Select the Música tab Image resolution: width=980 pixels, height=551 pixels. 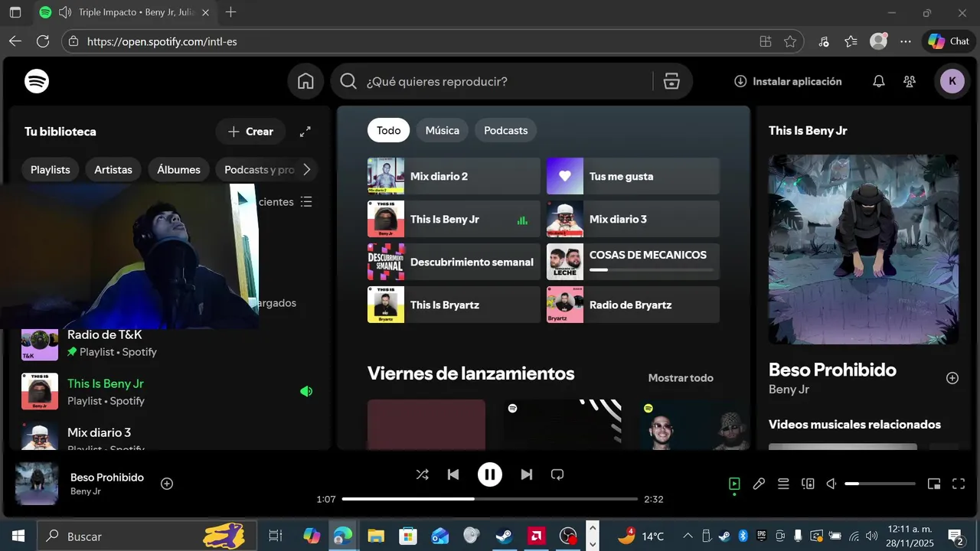coord(443,130)
